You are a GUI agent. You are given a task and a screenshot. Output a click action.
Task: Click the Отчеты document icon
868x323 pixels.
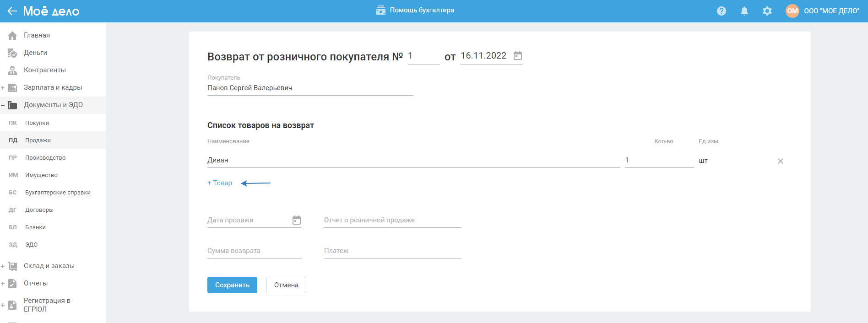[12, 283]
